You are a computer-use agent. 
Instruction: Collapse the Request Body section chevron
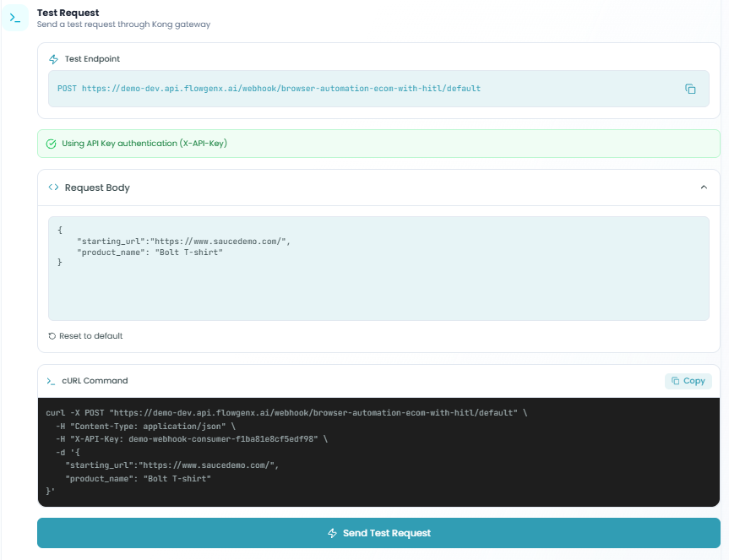click(704, 188)
